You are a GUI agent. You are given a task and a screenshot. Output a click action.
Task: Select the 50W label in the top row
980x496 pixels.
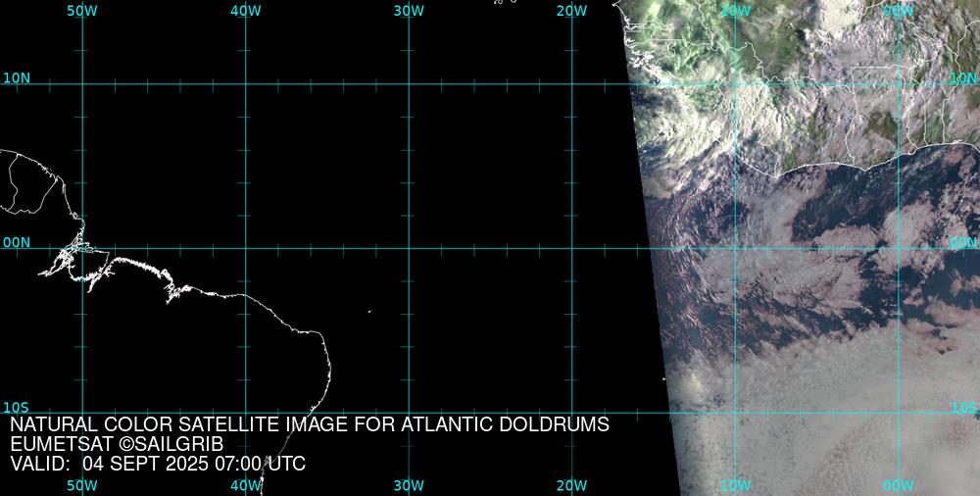82,11
